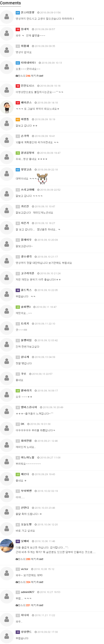Open user admin0427's profile name
This screenshot has width=104, height=644.
pos(27,592)
